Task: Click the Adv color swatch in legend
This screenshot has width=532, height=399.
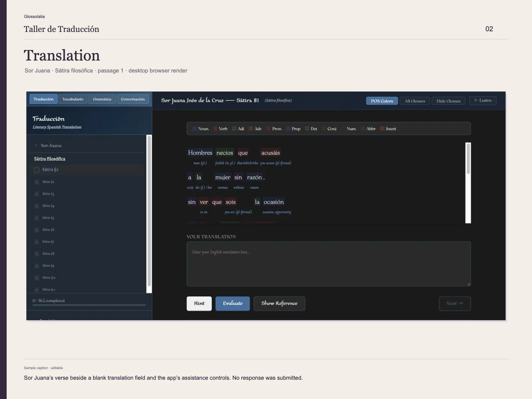Action: (x=251, y=129)
